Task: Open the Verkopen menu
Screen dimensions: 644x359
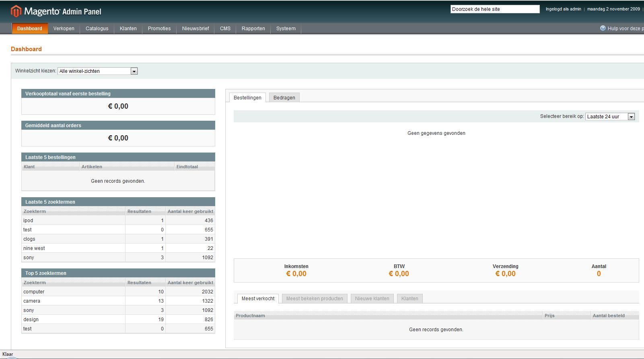Action: (x=64, y=29)
